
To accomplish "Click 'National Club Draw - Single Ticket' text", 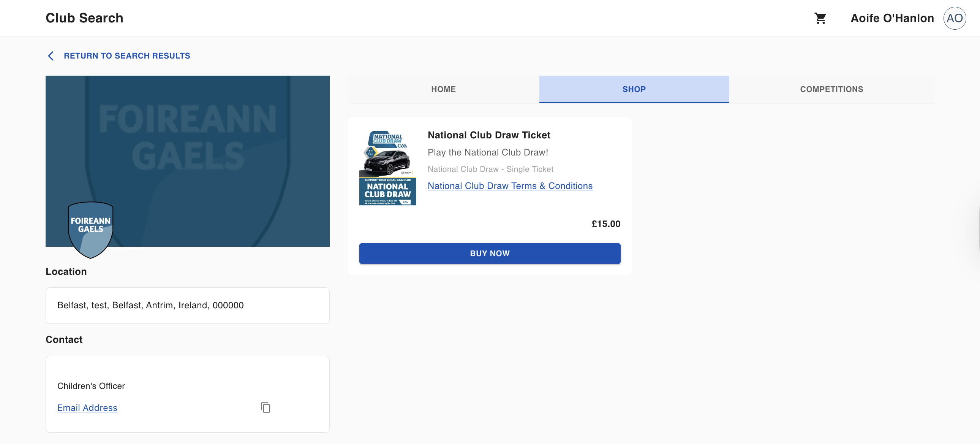I will pyautogui.click(x=490, y=169).
